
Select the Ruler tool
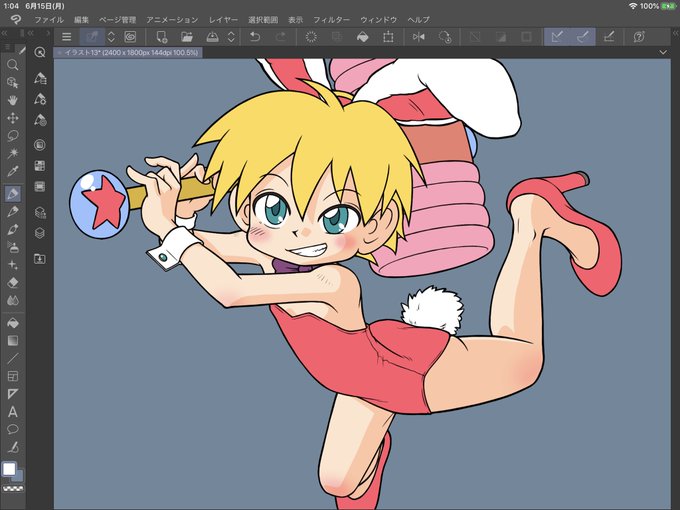[13, 394]
